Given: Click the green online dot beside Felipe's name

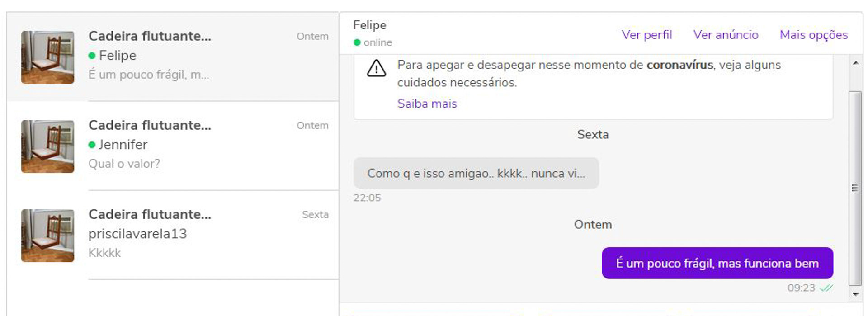Looking at the screenshot, I should 357,42.
